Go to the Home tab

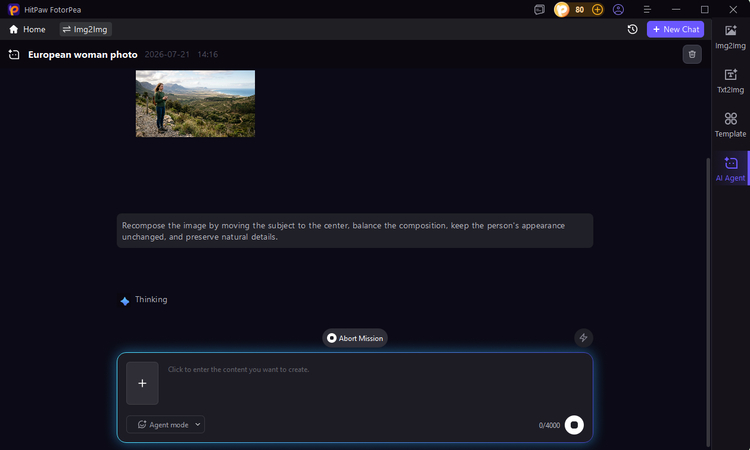pos(27,29)
